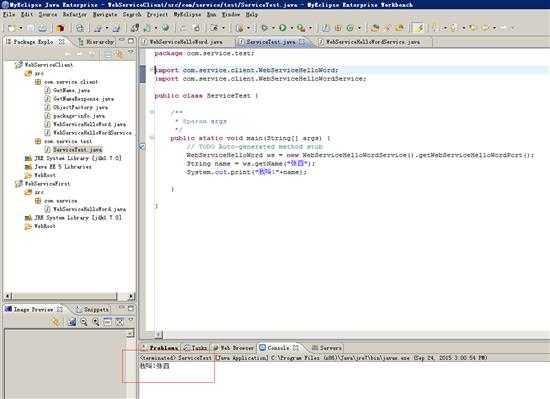Maximize the Package Explorer panel

(x=131, y=41)
